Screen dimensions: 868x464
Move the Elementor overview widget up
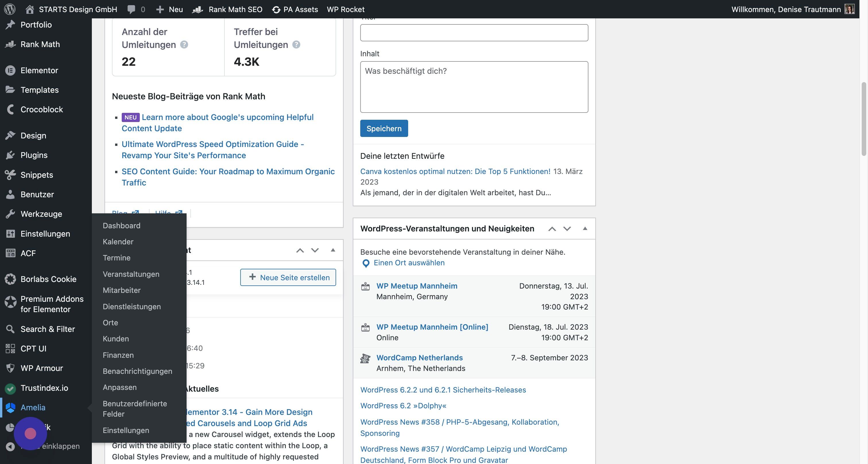[x=300, y=250]
